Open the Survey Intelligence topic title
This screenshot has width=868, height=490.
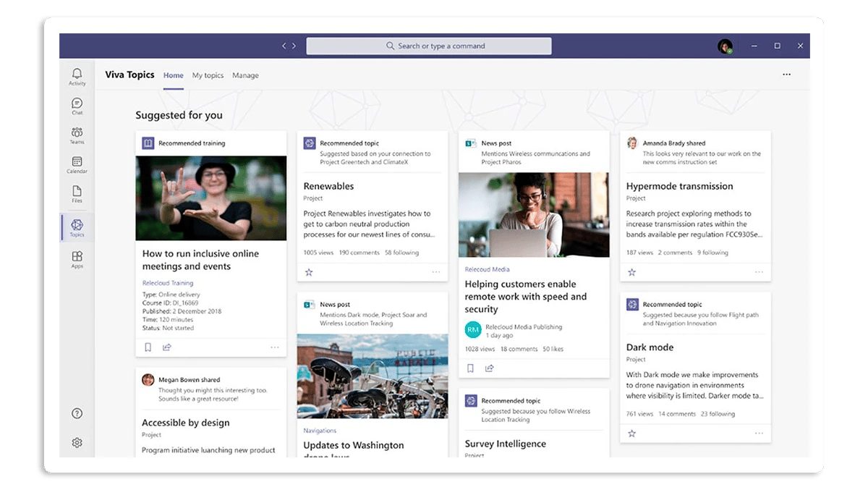pos(506,444)
